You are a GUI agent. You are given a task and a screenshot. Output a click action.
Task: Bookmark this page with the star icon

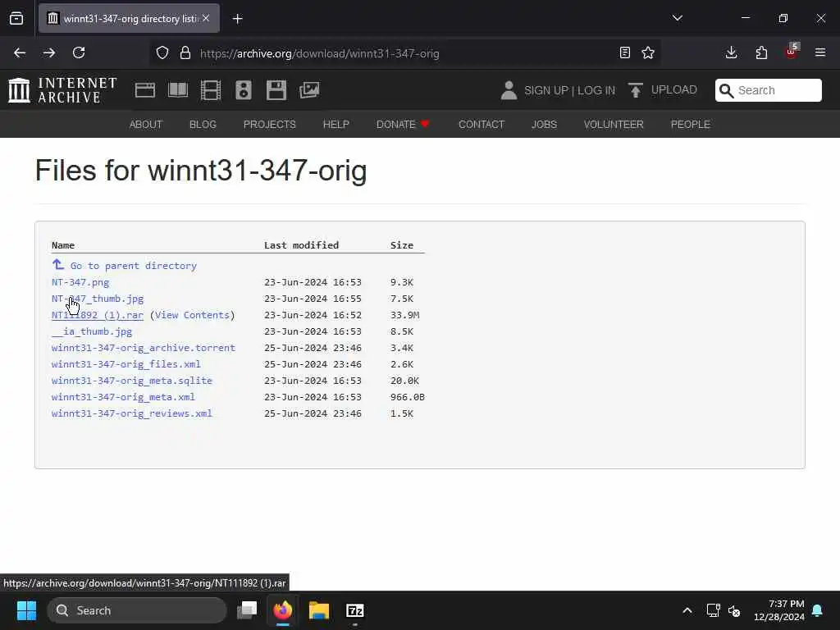pos(648,52)
